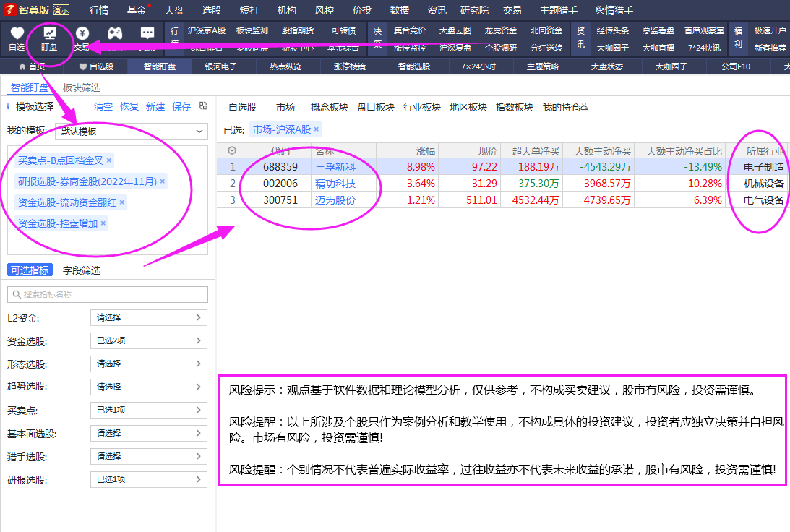Click the 自选 heart icon in the toolbar
790x532 pixels.
pos(17,34)
